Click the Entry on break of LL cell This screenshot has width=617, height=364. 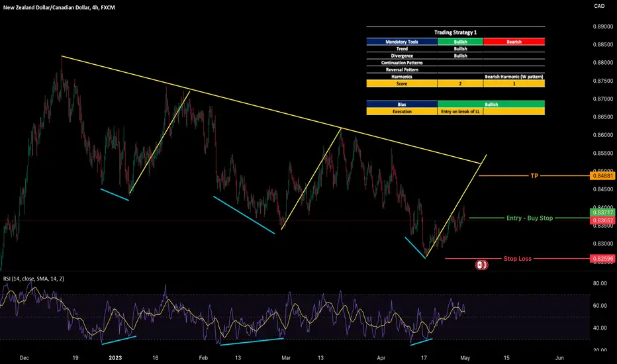pos(460,111)
